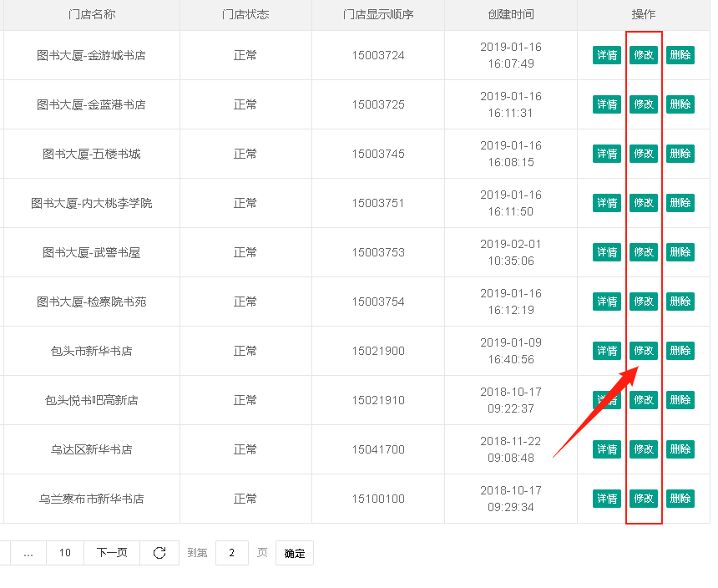Expand the ellipsis pagination item

(28, 553)
